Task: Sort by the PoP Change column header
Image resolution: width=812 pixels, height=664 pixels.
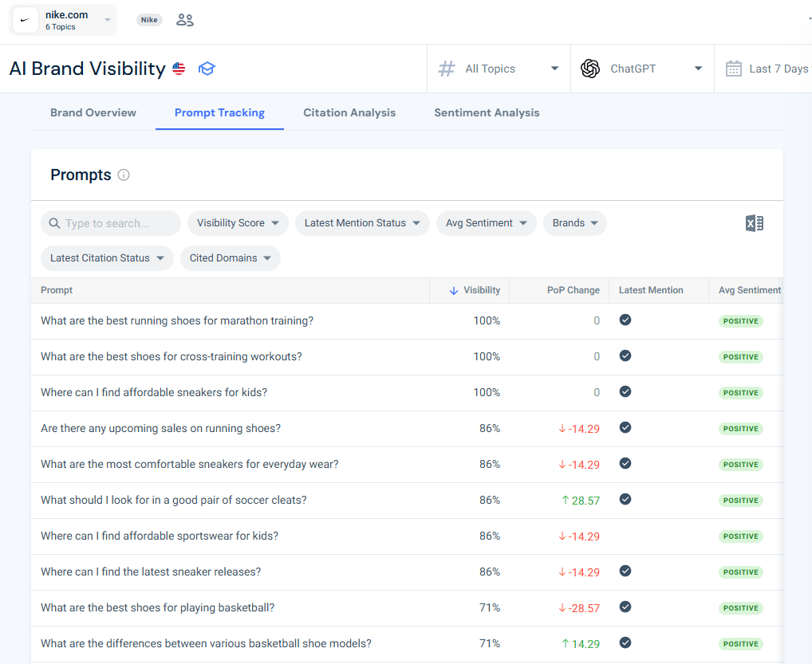Action: coord(574,290)
